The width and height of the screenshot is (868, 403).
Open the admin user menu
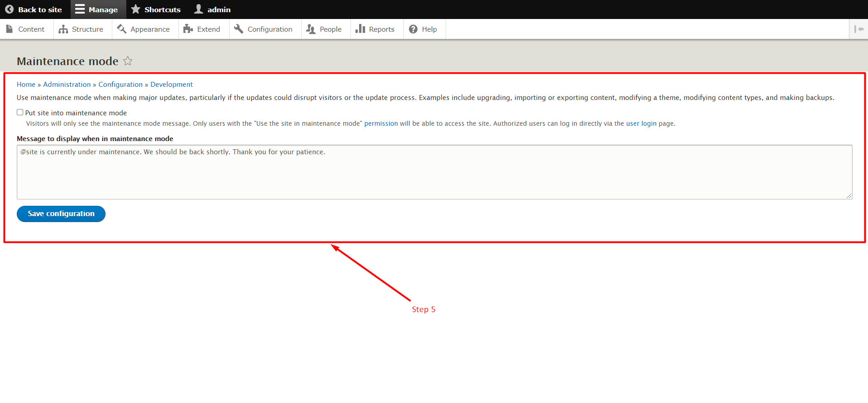pyautogui.click(x=212, y=9)
